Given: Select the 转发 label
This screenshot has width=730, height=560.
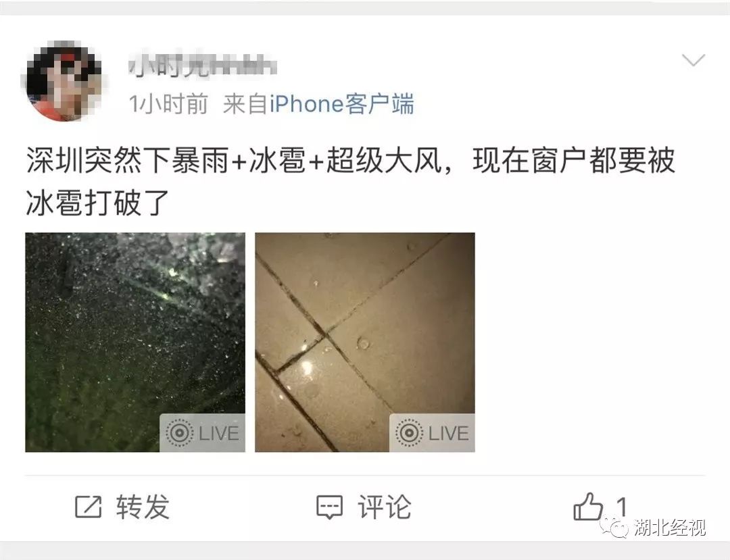Looking at the screenshot, I should (x=143, y=507).
